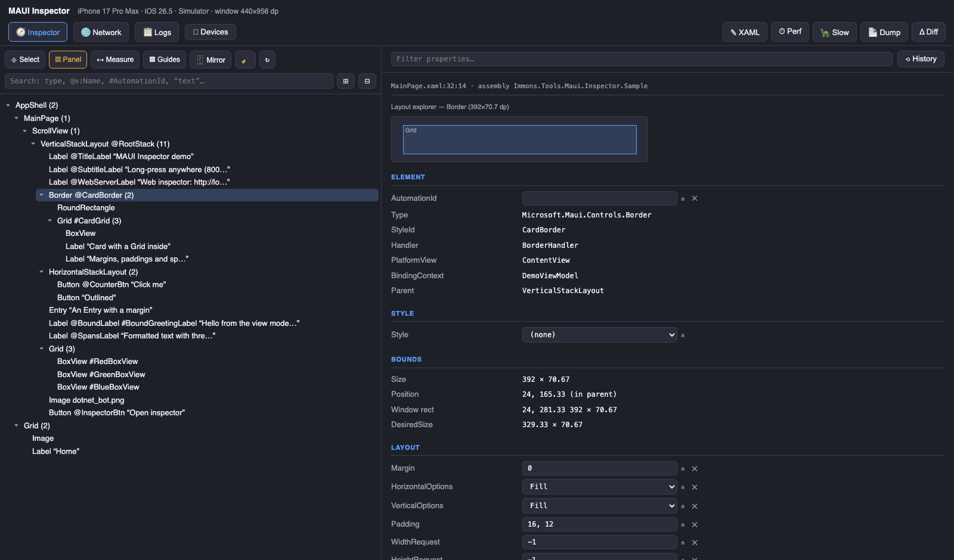The width and height of the screenshot is (954, 560).
Task: Toggle the Panel view button
Action: click(x=68, y=60)
